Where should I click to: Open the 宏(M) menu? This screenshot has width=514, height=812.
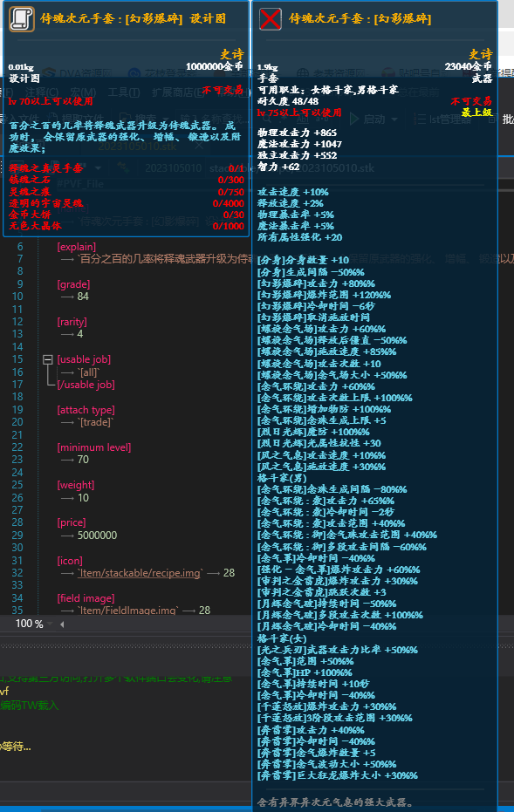(x=83, y=92)
